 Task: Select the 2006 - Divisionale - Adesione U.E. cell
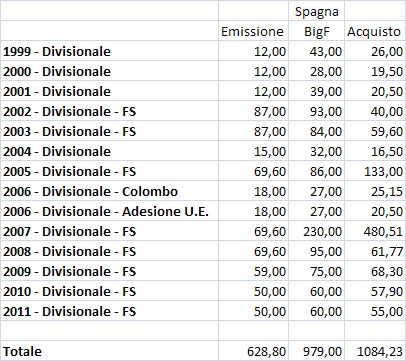click(110, 211)
